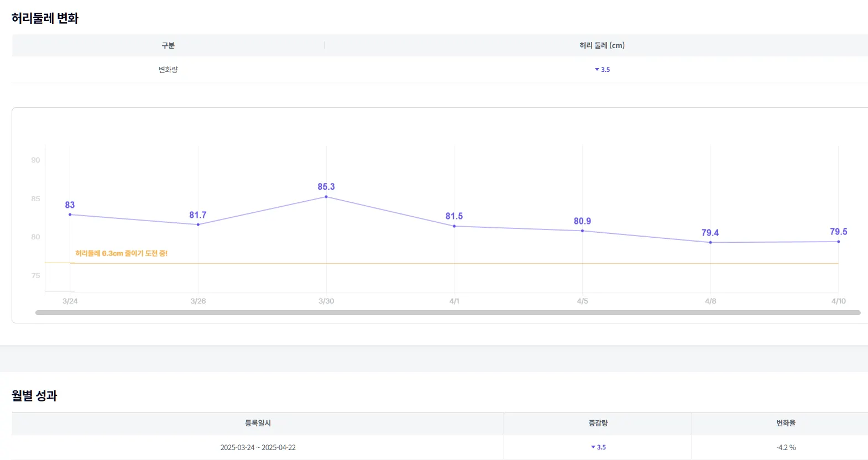The image size is (868, 460).
Task: Click the 4/5 data point labeled 80.9
Action: pyautogui.click(x=582, y=231)
